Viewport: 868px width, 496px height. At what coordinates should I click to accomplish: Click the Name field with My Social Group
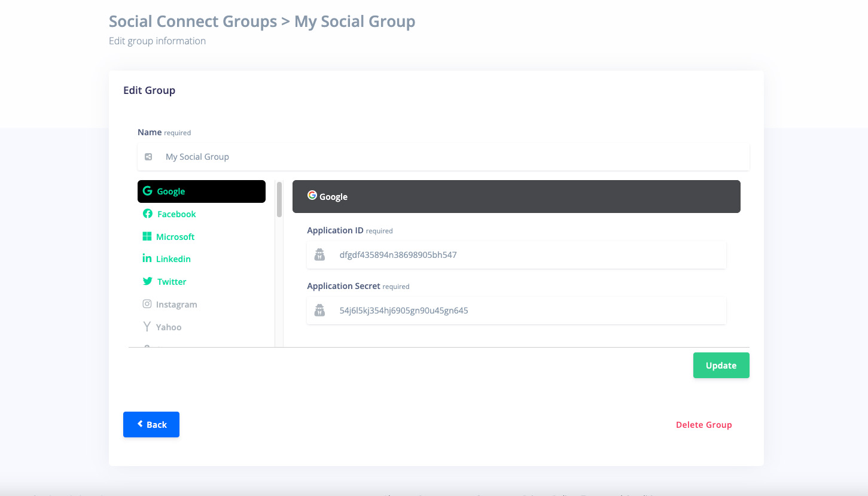[x=443, y=157]
